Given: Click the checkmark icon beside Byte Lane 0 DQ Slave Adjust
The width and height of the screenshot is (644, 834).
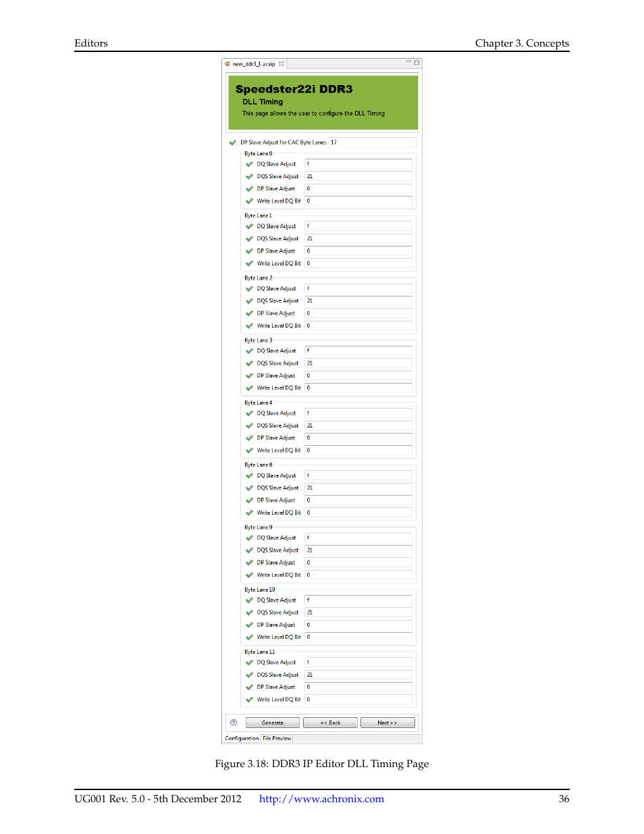Looking at the screenshot, I should [249, 163].
